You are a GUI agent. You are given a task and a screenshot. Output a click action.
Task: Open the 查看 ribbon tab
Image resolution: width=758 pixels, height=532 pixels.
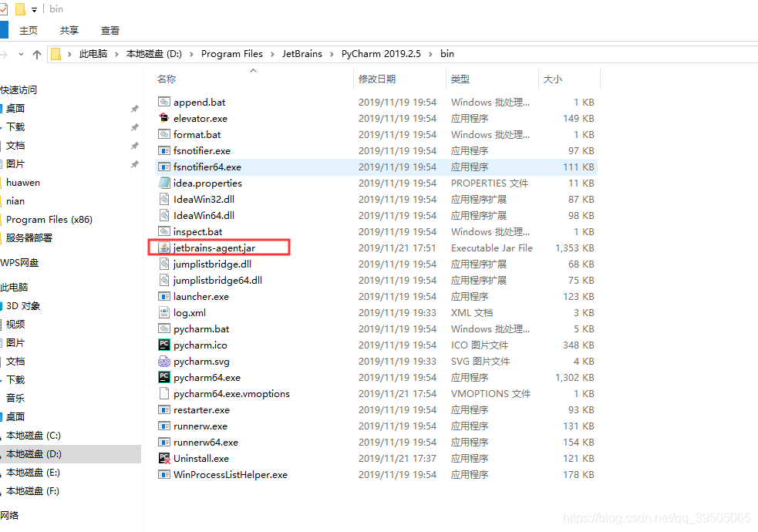click(109, 30)
